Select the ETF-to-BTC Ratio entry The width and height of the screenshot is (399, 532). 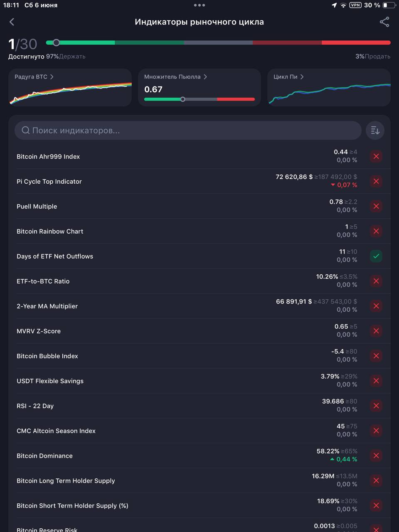[x=199, y=281]
